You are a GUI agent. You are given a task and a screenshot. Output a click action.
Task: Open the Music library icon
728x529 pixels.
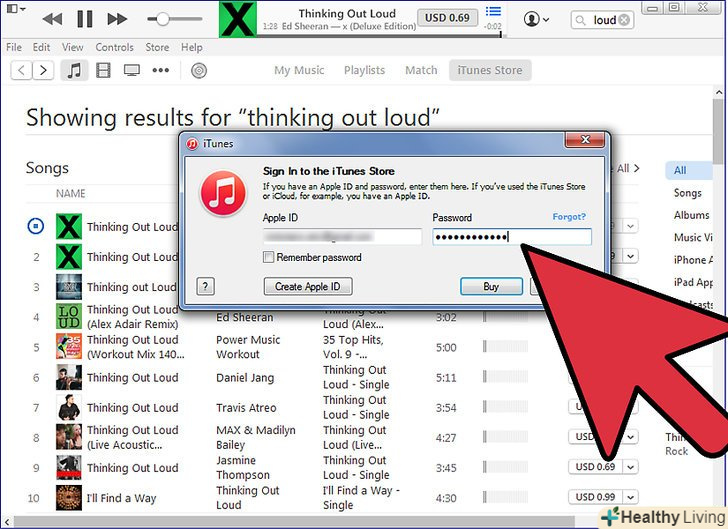click(73, 70)
